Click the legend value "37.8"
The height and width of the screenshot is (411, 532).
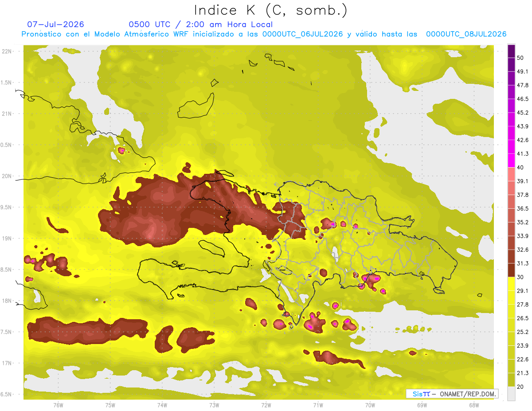pyautogui.click(x=523, y=195)
